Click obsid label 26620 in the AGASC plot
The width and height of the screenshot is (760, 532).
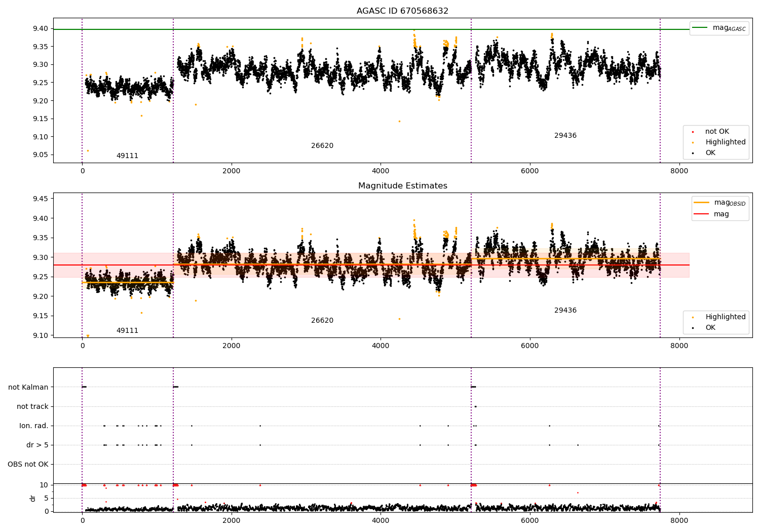[322, 146]
